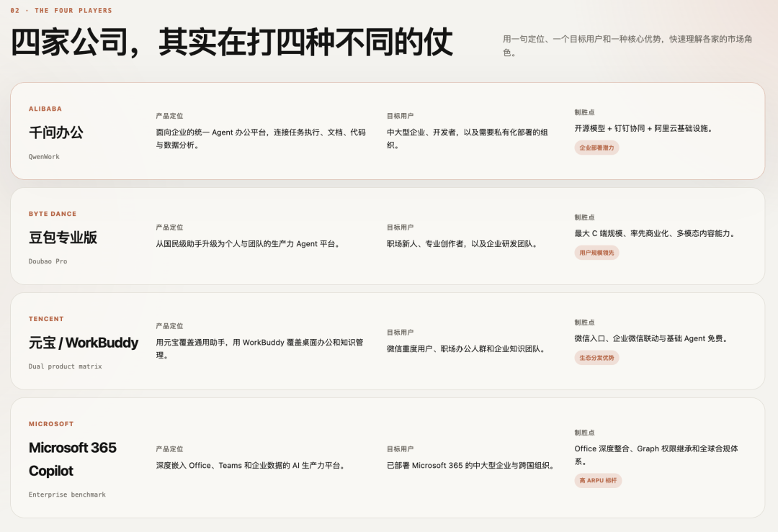Click the 企业部署潜力 tag
Screen dimensions: 778x532
pos(596,148)
